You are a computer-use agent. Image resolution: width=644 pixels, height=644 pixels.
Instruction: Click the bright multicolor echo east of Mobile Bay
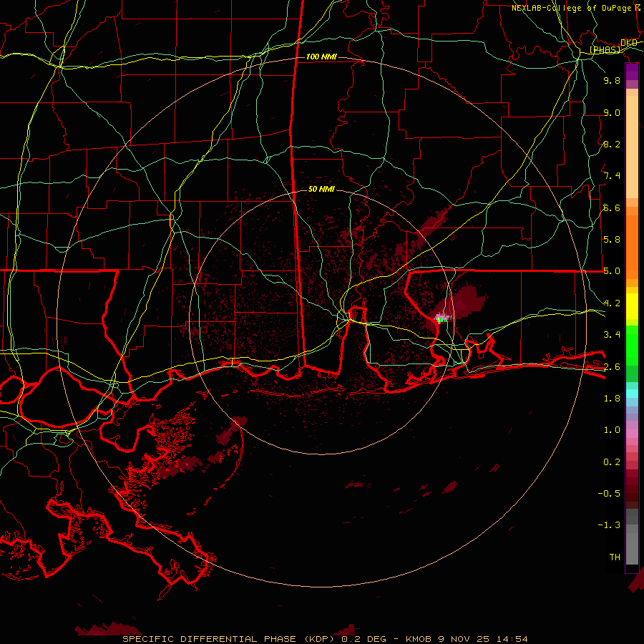point(441,318)
